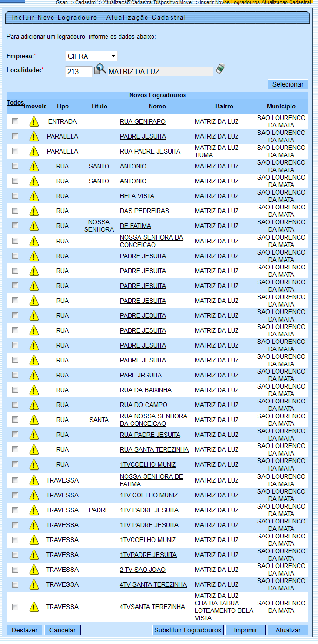Check the box for BELA VISTA
The height and width of the screenshot is (644, 318).
(15, 196)
